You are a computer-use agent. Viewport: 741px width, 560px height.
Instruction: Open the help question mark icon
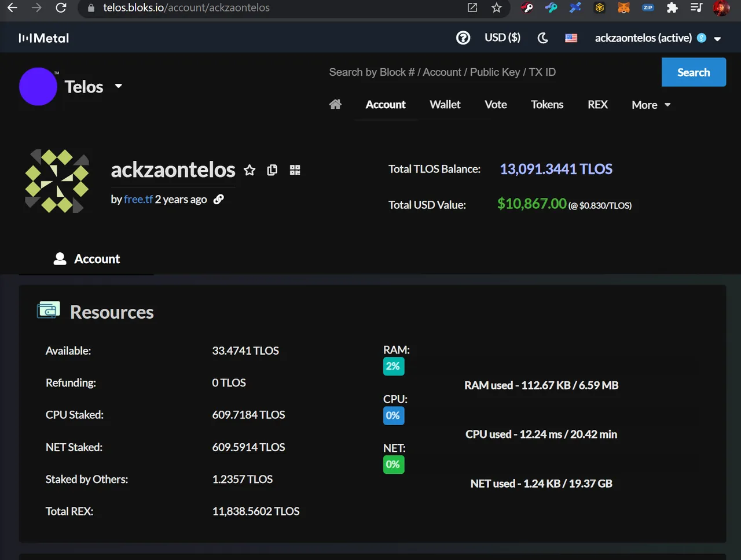pyautogui.click(x=463, y=38)
